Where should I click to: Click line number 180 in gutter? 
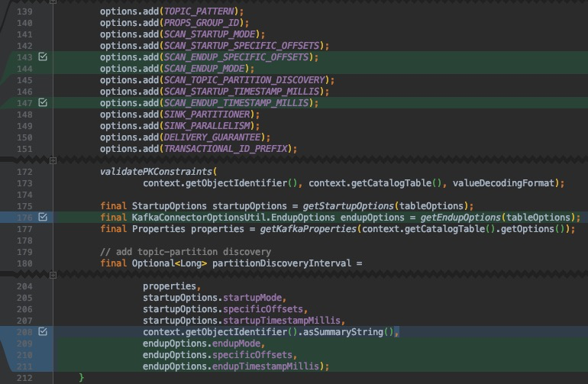point(24,263)
